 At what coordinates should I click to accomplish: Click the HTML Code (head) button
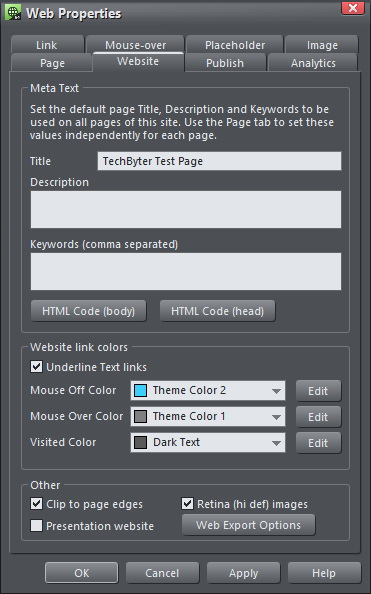coord(218,311)
